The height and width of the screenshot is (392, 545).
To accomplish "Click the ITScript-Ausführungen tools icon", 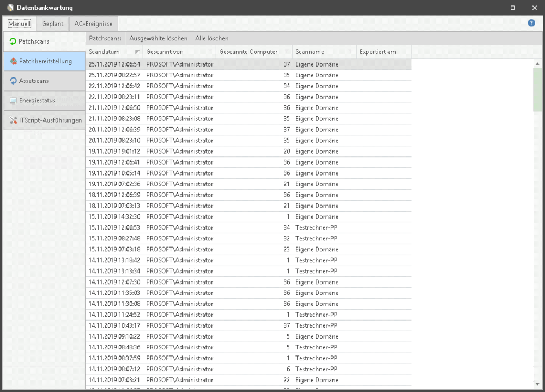I will click(13, 120).
